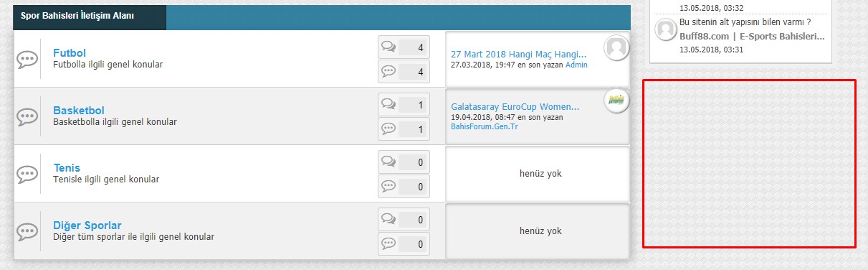Open BahisForum.Gen.Tr user profile link
Viewport: 868px width, 270px height.
click(x=485, y=126)
